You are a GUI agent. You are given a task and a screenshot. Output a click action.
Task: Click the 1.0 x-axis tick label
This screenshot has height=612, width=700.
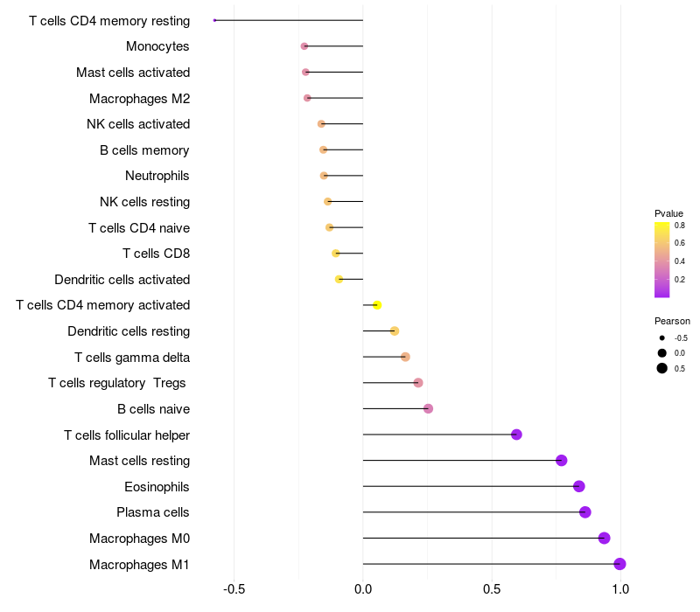620,589
